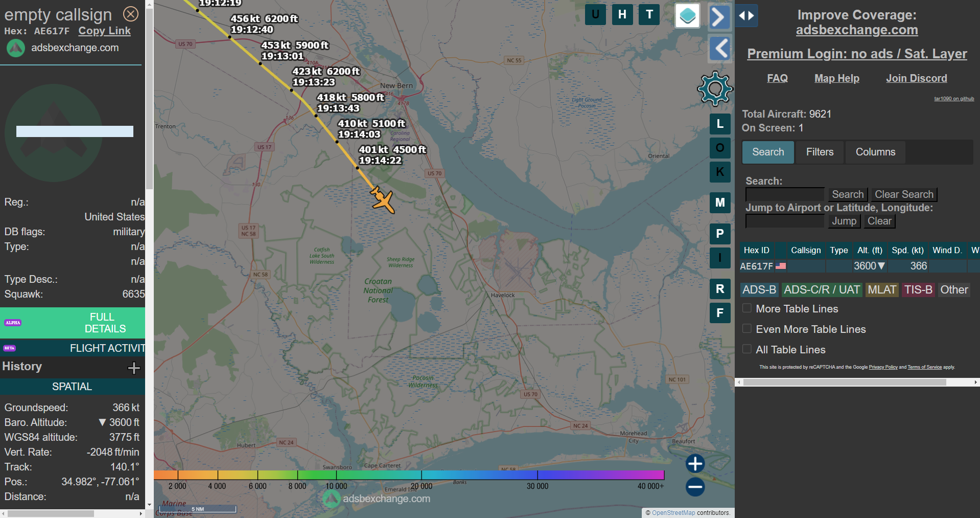This screenshot has height=518, width=980.
Task: Close the selected aircraft info panel
Action: coord(131,14)
